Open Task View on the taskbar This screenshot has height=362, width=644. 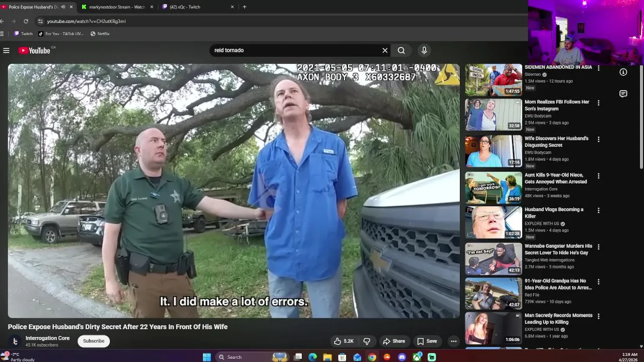tap(298, 357)
